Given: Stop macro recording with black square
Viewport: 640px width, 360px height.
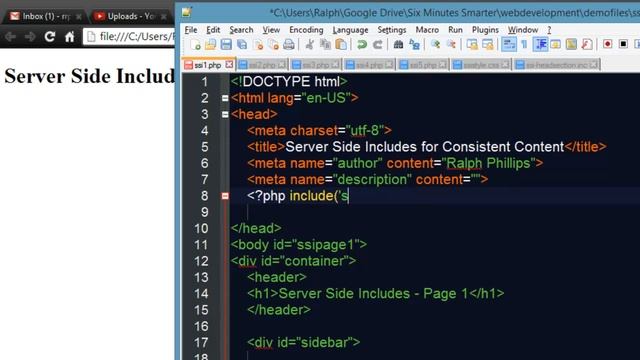Looking at the screenshot, I should click(x=623, y=44).
